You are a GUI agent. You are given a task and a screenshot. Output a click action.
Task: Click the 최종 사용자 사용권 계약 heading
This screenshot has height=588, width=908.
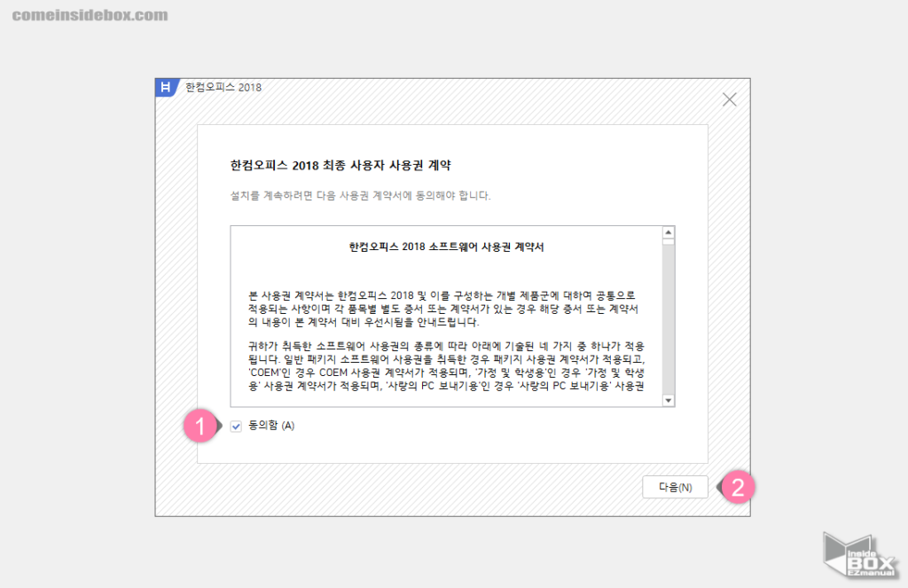coord(341,165)
